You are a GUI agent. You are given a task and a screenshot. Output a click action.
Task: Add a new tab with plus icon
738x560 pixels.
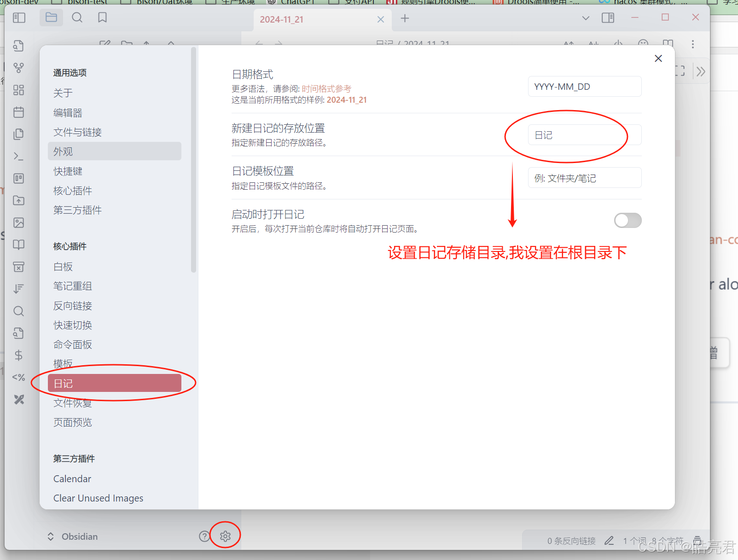point(405,18)
